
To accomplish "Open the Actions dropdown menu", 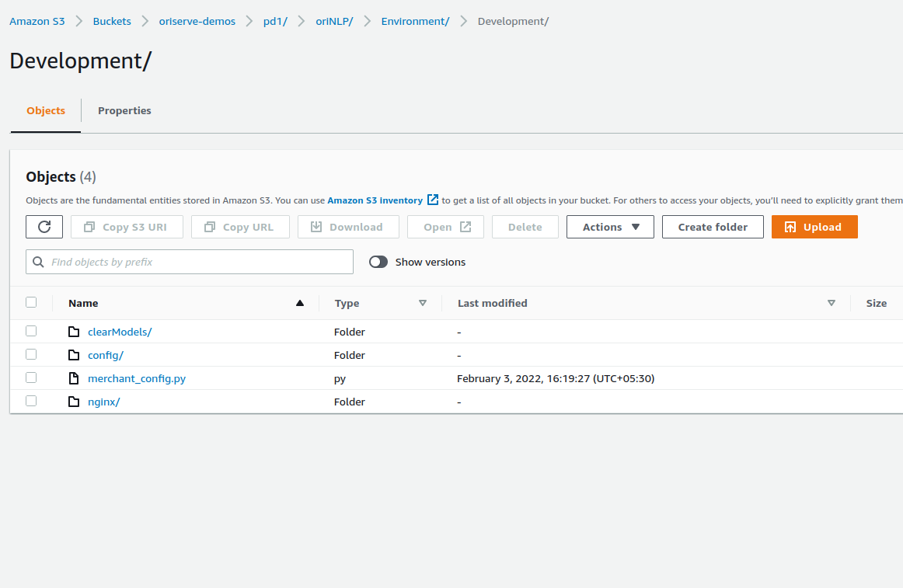I will click(x=610, y=227).
